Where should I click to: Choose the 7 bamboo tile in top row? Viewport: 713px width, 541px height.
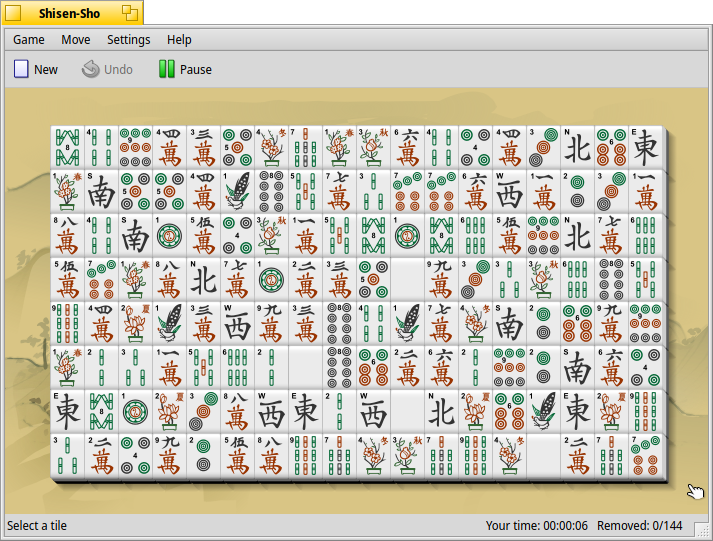pos(306,147)
